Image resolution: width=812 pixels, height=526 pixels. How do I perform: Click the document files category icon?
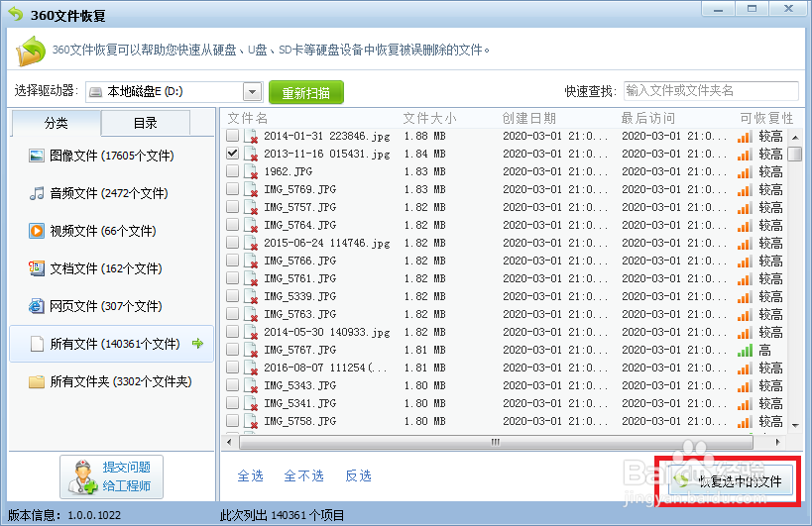[37, 268]
